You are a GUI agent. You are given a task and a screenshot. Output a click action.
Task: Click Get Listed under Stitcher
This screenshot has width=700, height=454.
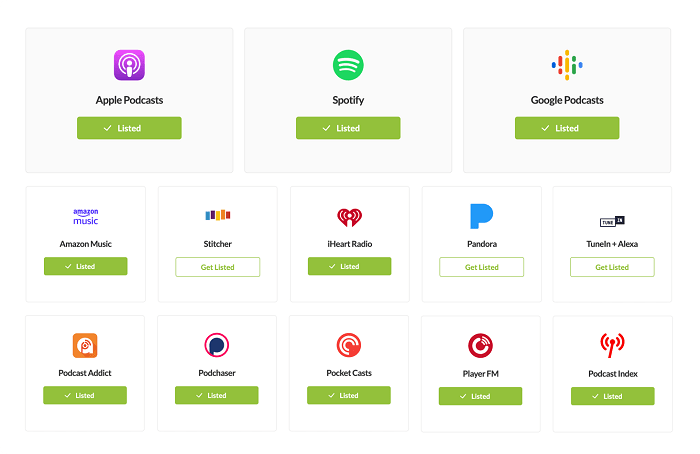217,267
